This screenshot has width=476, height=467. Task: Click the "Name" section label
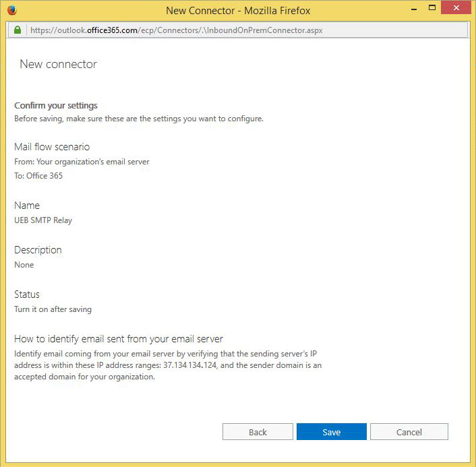point(27,206)
